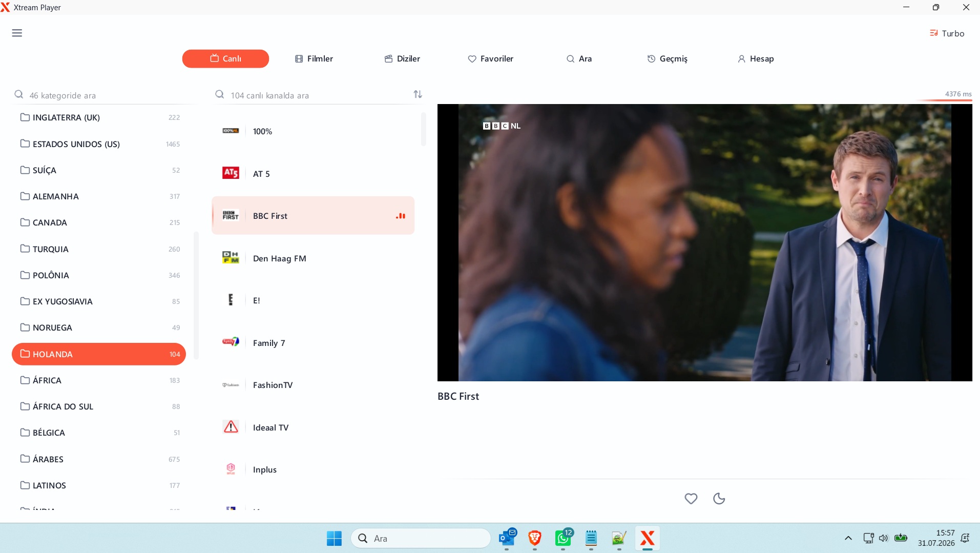Open the hamburger navigation menu

tap(17, 33)
